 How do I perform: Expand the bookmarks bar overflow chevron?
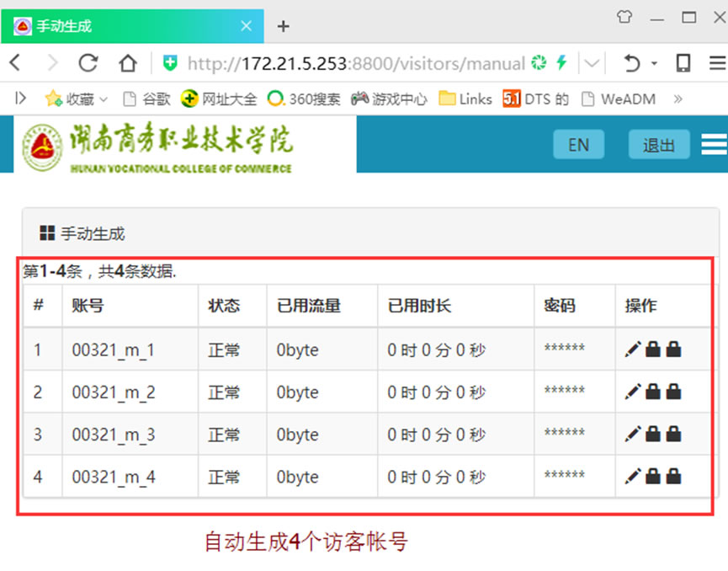(678, 99)
